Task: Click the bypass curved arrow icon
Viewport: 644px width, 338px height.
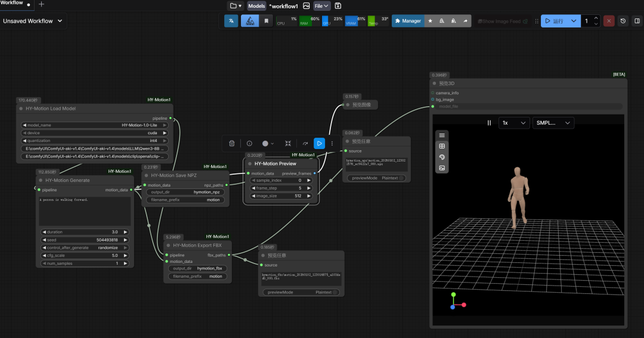Action: (x=305, y=143)
